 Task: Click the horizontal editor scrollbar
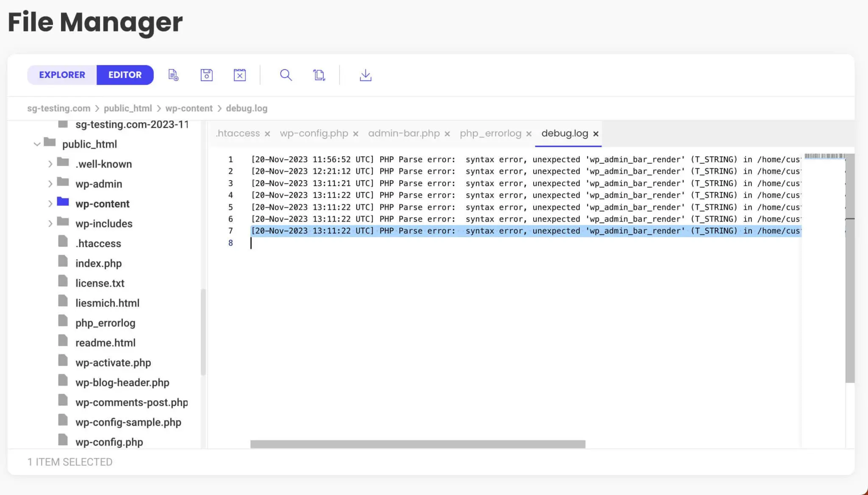(417, 444)
